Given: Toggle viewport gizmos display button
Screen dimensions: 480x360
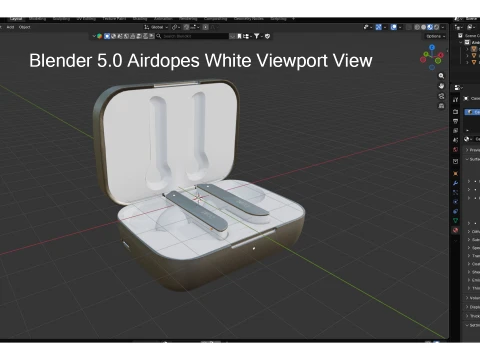Looking at the screenshot, I should 379,27.
